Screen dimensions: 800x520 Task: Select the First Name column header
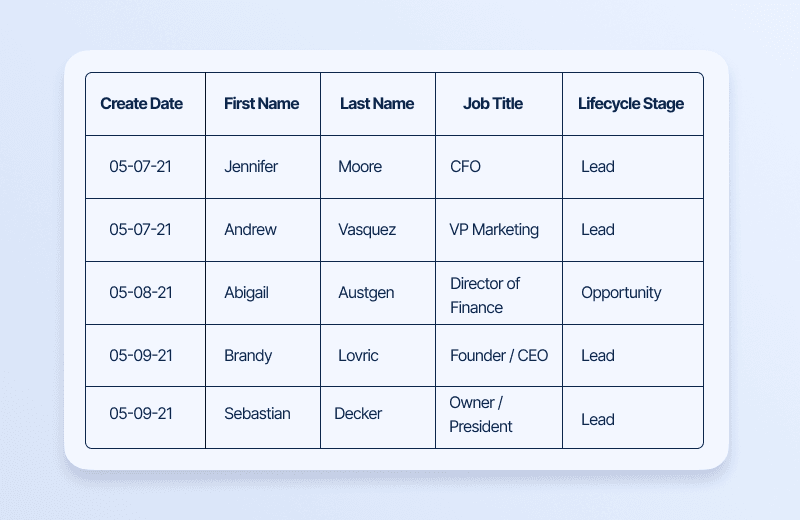click(x=261, y=104)
